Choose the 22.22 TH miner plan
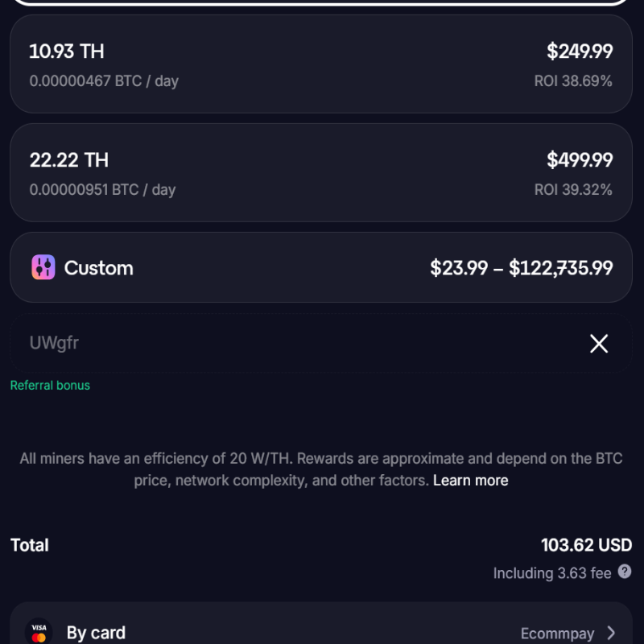Screen dimensions: 644x644 point(320,173)
